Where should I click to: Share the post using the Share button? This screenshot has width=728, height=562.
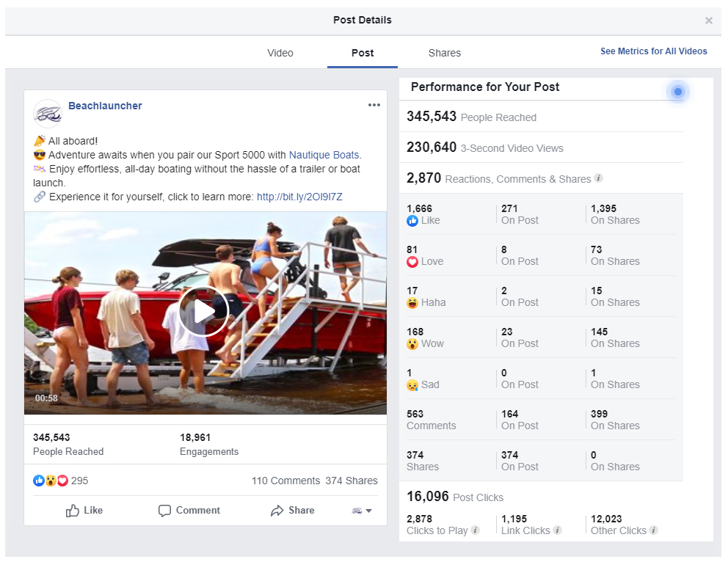[x=292, y=511]
